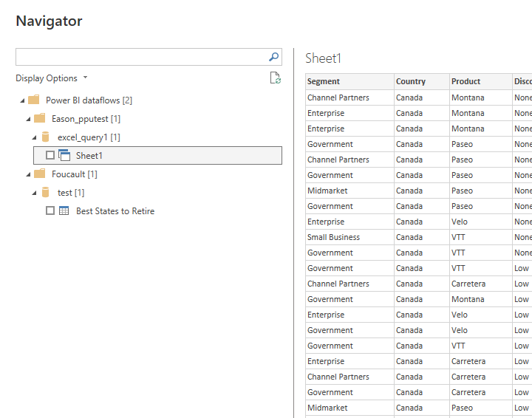The width and height of the screenshot is (532, 418).
Task: Select the test [1] label
Action: [71, 193]
